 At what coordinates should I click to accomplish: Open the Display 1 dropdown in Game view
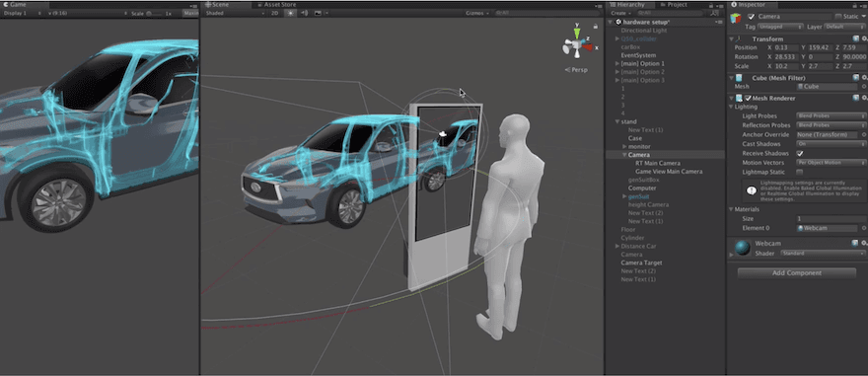click(21, 13)
